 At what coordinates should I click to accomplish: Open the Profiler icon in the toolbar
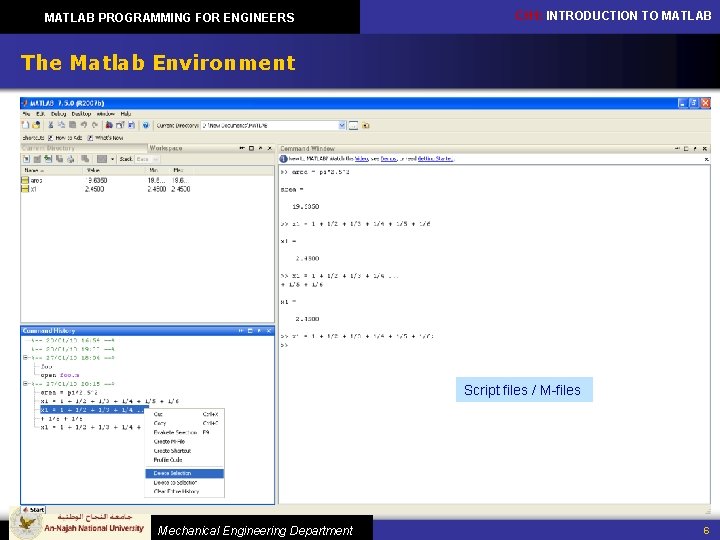tap(131, 125)
